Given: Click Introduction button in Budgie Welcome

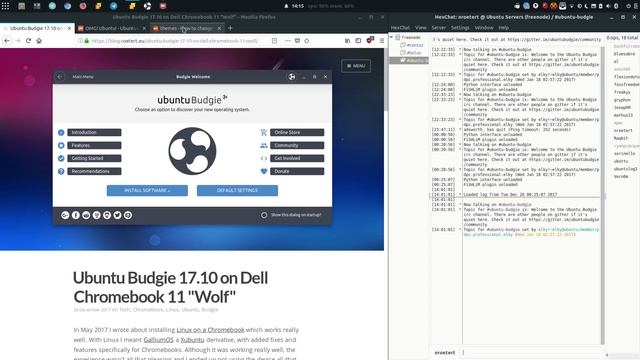Looking at the screenshot, I should click(94, 132).
